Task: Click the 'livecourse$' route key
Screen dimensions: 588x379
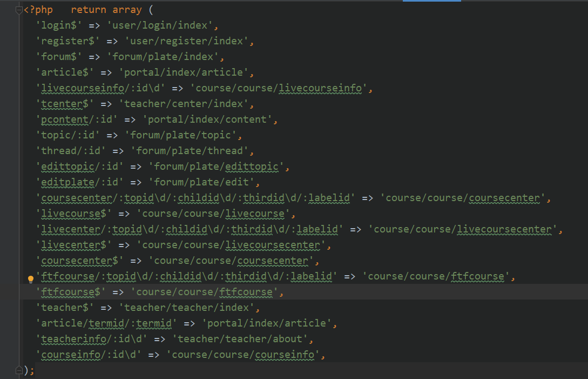Action: (74, 214)
